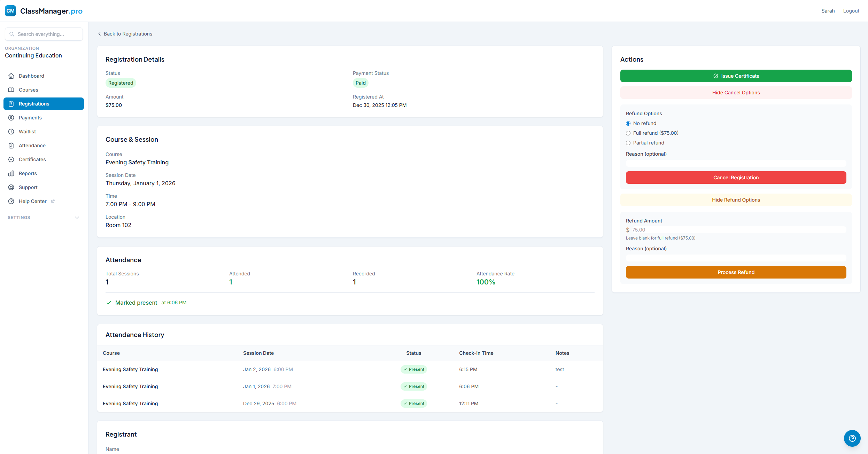Open Help Center in sidebar
The image size is (868, 454).
(32, 201)
